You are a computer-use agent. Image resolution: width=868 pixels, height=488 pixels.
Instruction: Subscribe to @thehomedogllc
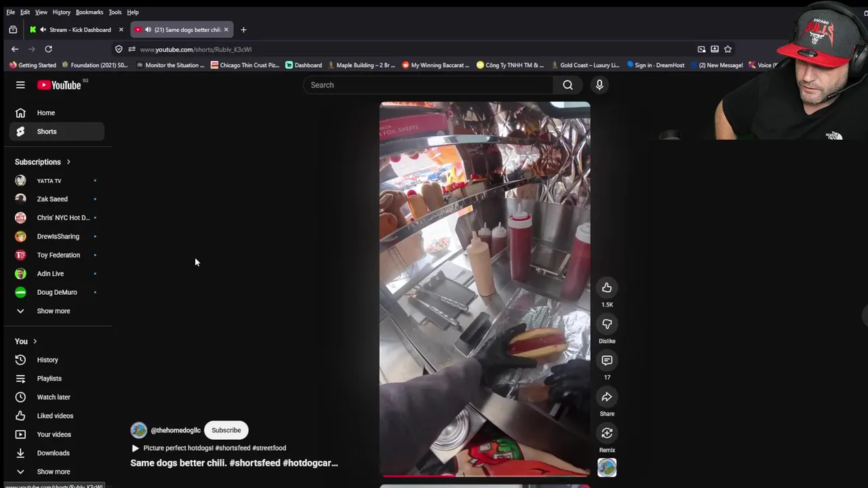click(226, 430)
